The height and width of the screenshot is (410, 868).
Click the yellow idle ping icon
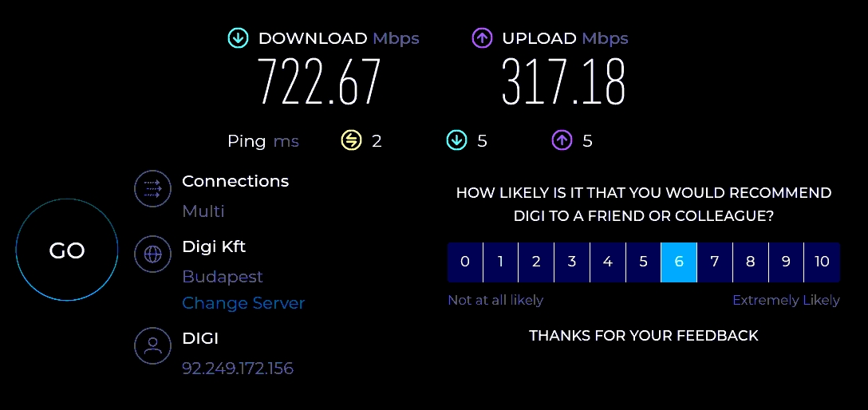[x=351, y=141]
